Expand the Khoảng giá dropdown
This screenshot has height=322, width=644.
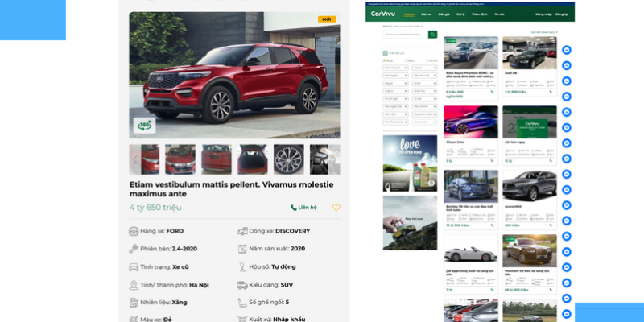point(395,75)
